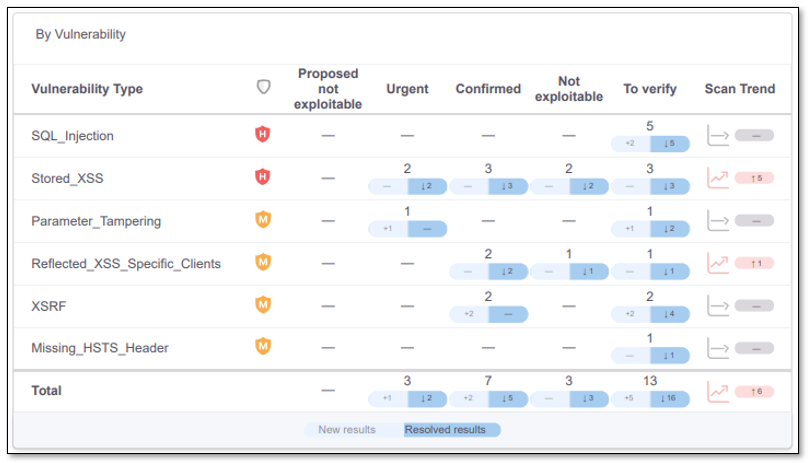Click the rising trend chart icon for Stored_XSS
This screenshot has height=463, width=808.
tap(718, 178)
